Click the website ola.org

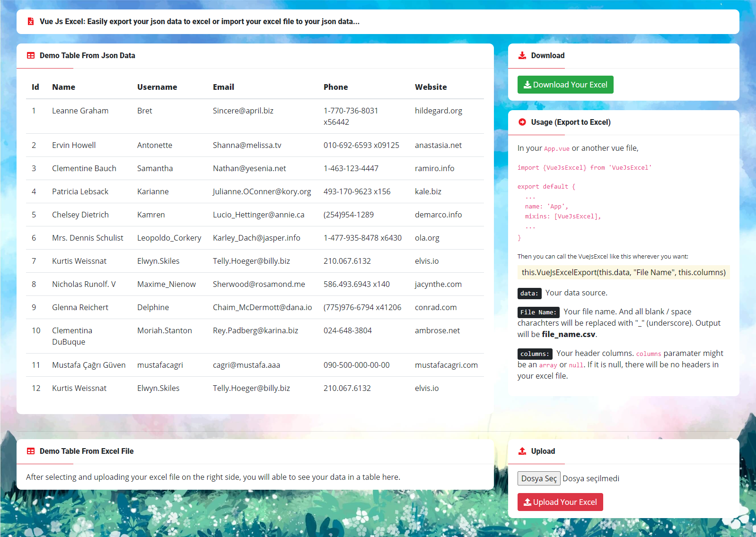(427, 238)
